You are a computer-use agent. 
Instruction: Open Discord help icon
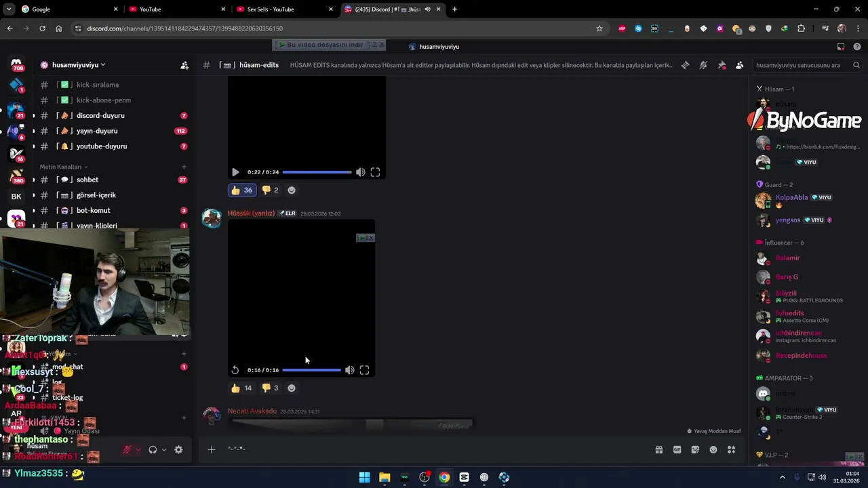coord(856,47)
